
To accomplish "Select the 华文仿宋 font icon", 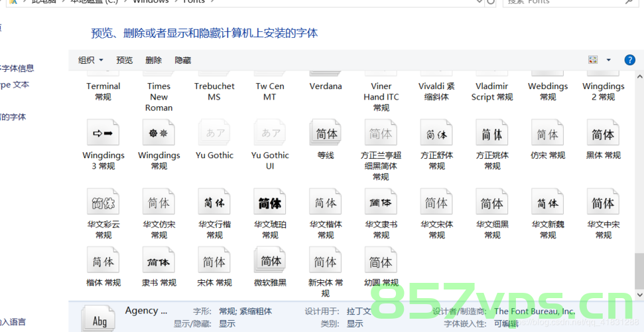I will [x=159, y=202].
